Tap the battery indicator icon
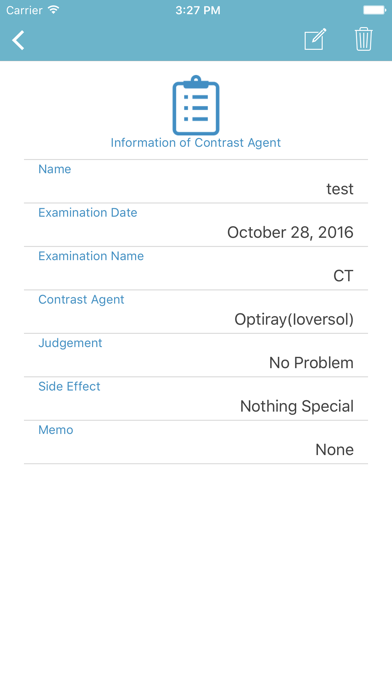The image size is (392, 696). pos(375,10)
